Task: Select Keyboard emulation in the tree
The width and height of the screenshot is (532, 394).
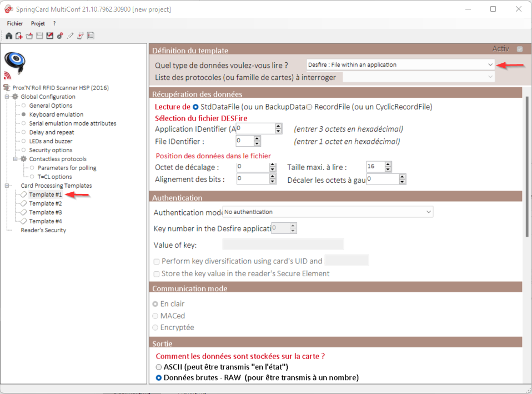Action: (56, 114)
